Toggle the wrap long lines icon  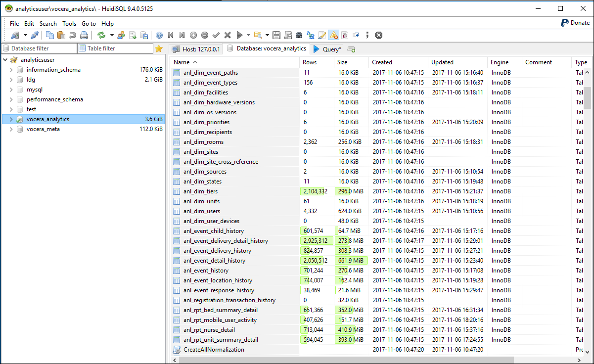356,35
